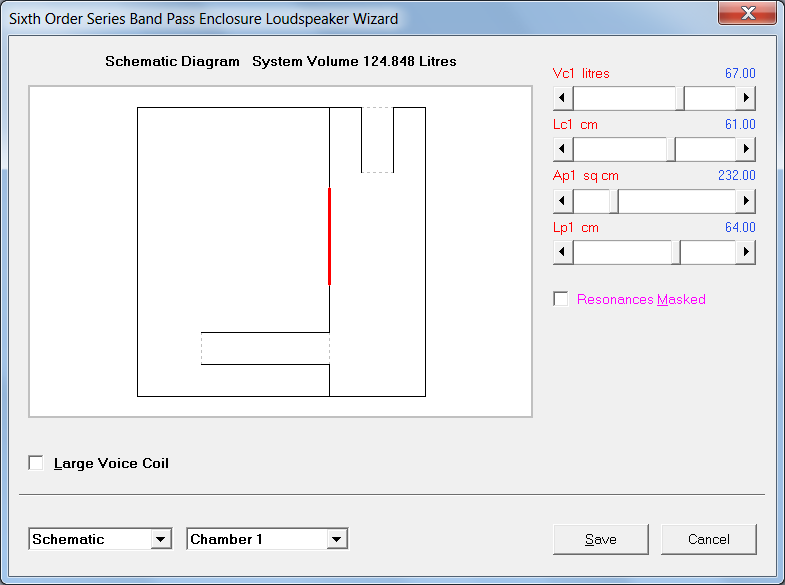Click the Vc1 value 67.00
This screenshot has width=785, height=585.
(x=740, y=73)
